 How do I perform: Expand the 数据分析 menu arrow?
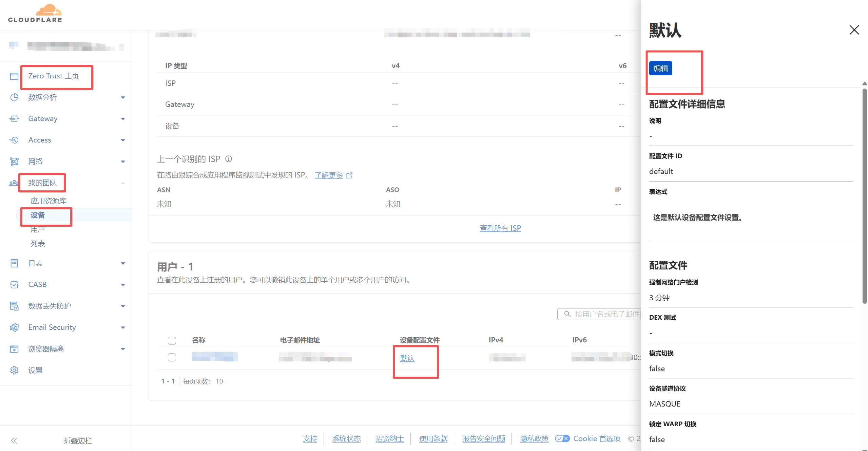point(123,98)
